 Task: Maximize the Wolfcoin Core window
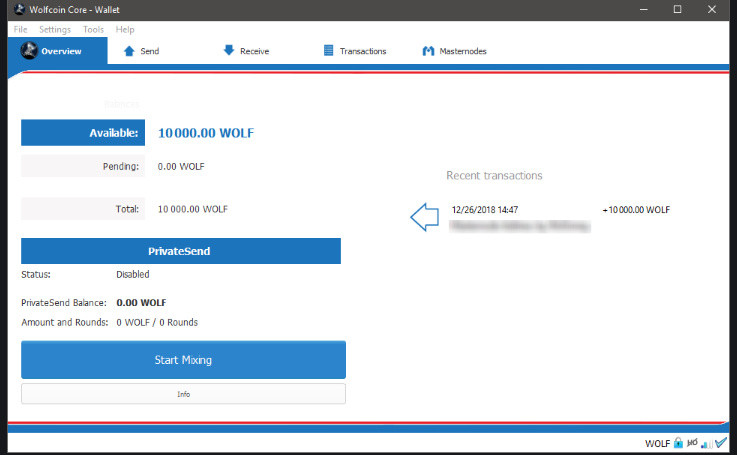[677, 9]
